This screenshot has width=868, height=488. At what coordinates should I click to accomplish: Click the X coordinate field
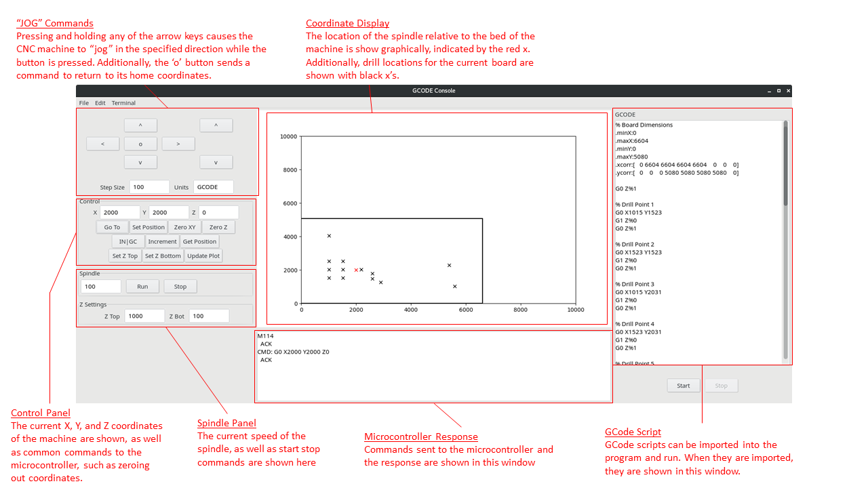point(120,212)
